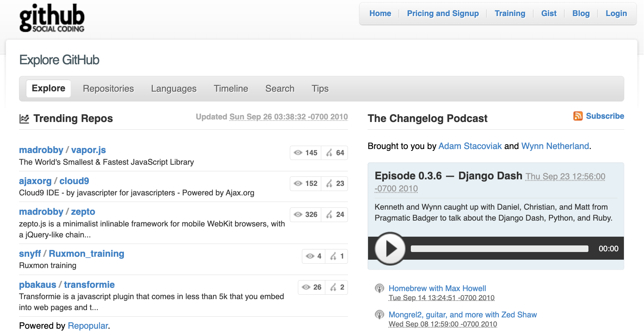
Task: Subscribe to the Changelog Podcast feed
Action: pos(605,116)
